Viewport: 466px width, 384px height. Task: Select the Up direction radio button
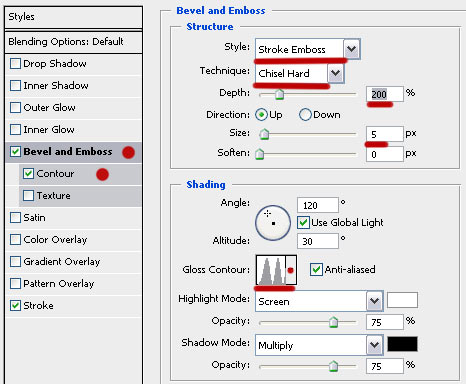tap(261, 115)
